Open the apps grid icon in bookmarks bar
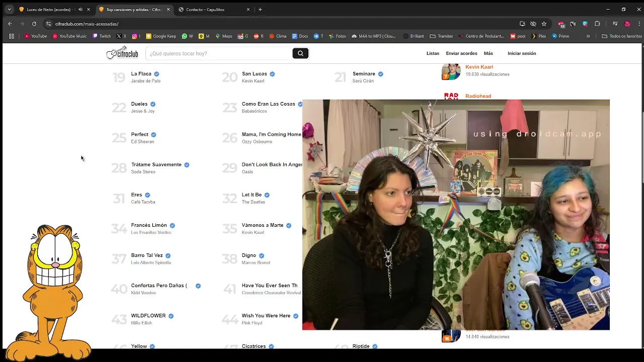This screenshot has height=362, width=644. (x=12, y=36)
